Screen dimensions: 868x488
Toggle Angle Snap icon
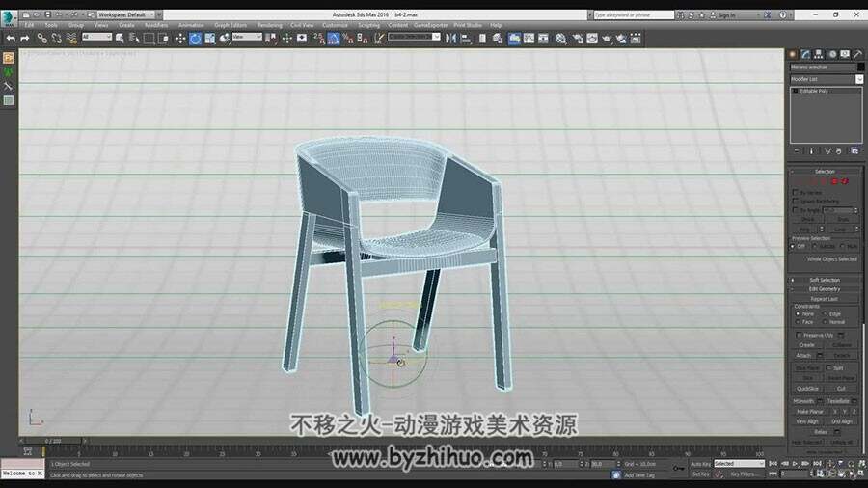tap(334, 39)
